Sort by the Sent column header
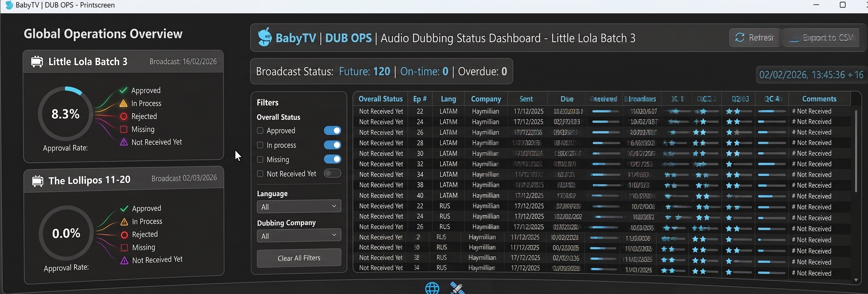 526,99
